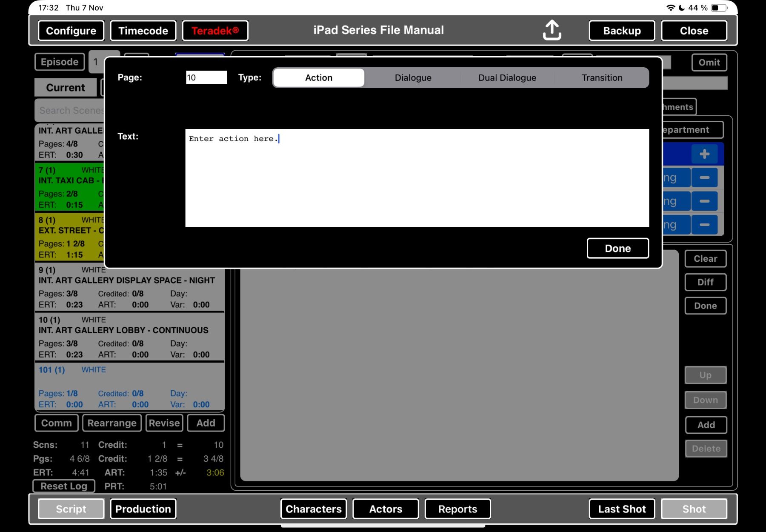Click the Omit button
Viewport: 766px width, 532px height.
pos(709,62)
